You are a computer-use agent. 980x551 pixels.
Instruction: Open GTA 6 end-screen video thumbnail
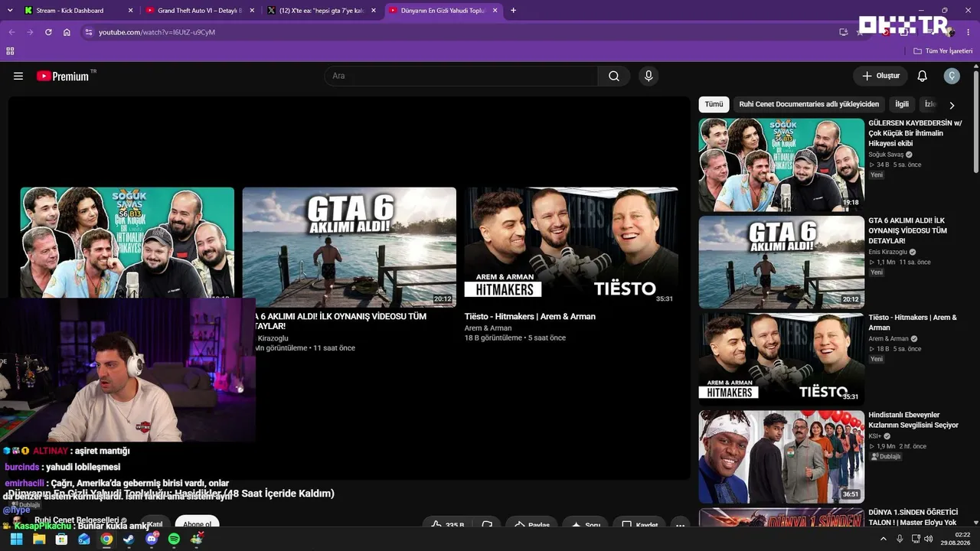349,247
